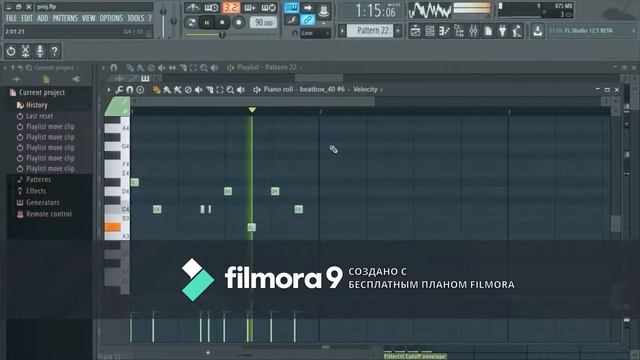The image size is (640, 360).
Task: Expand the Patterns folder in the browser
Action: (39, 180)
